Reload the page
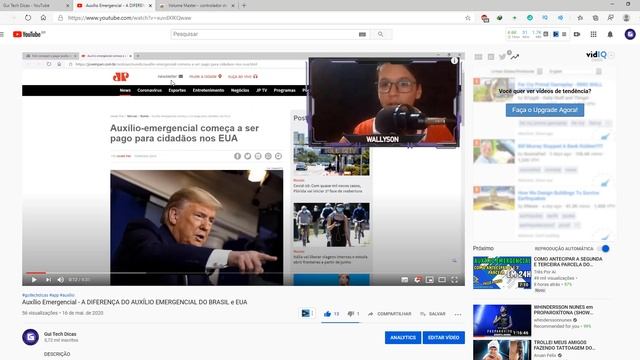 click(x=28, y=18)
